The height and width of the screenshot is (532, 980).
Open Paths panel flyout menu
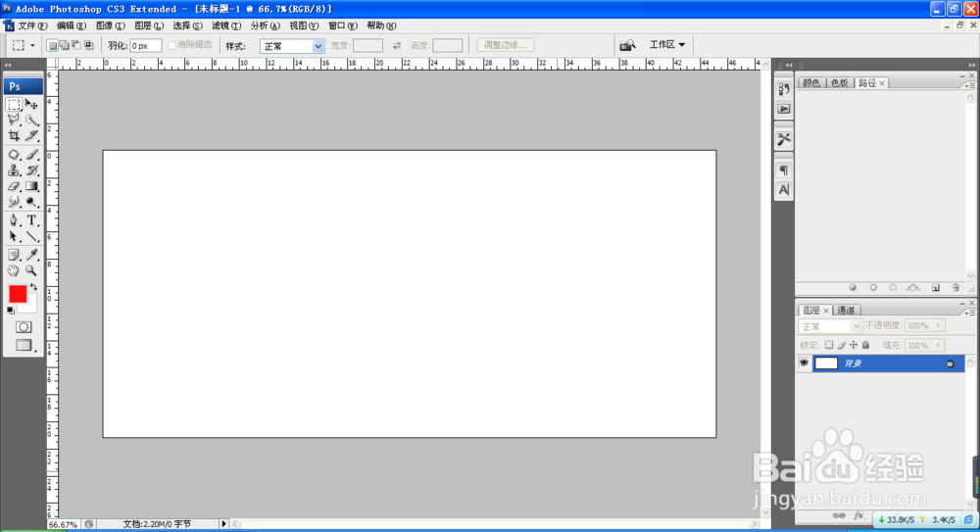click(970, 85)
